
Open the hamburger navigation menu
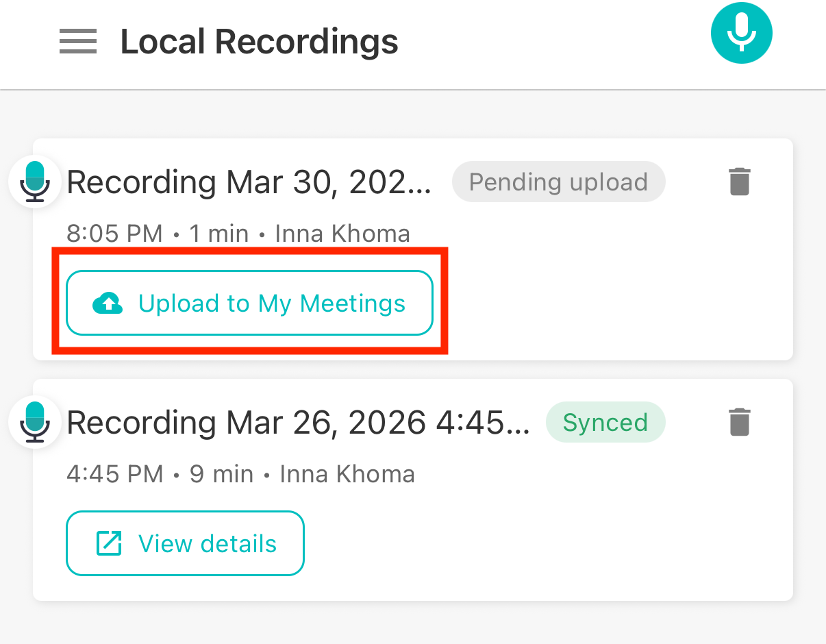[x=77, y=42]
